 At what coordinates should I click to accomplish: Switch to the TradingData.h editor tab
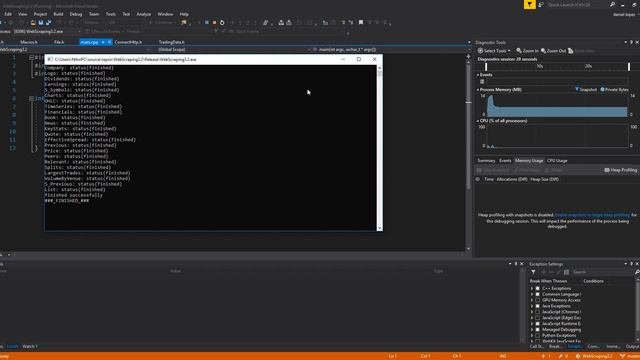tap(171, 42)
